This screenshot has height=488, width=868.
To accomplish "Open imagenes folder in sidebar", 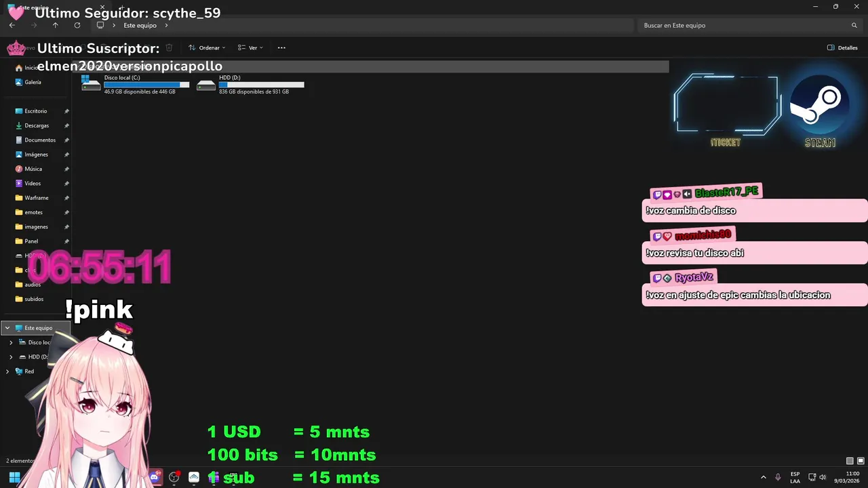I will tap(36, 226).
